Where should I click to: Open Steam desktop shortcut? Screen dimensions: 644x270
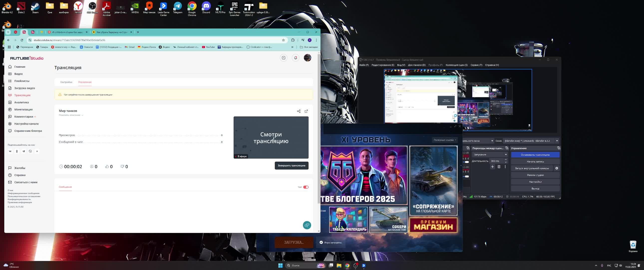[x=35, y=8]
